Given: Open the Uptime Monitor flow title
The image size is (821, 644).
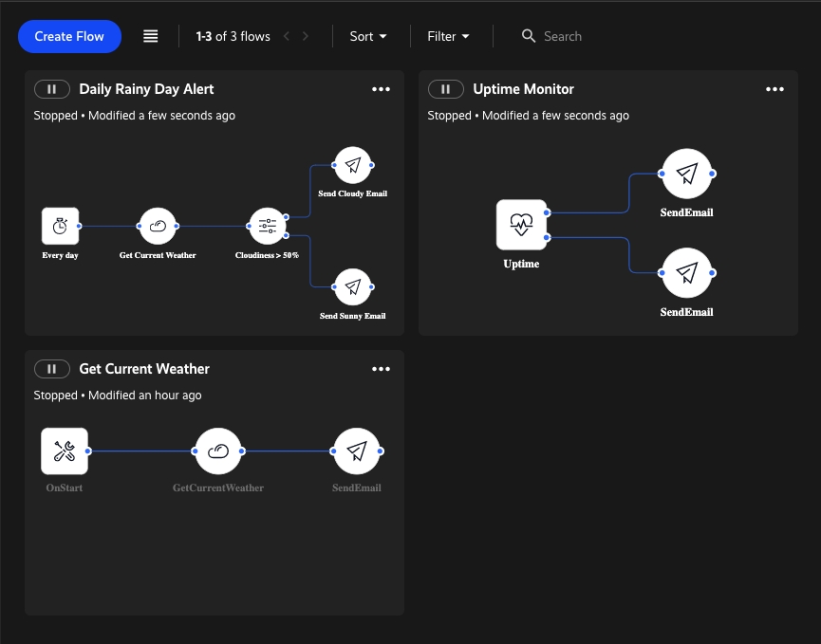Looking at the screenshot, I should pyautogui.click(x=523, y=89).
